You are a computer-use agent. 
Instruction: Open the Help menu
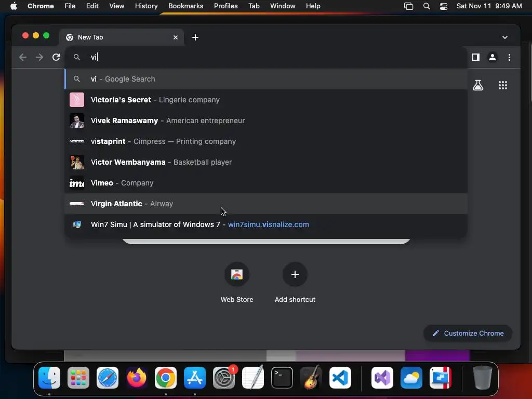pyautogui.click(x=313, y=6)
